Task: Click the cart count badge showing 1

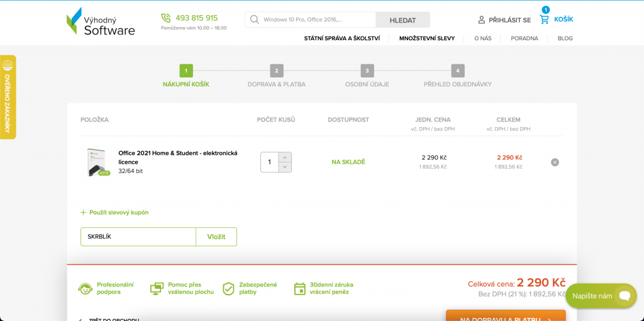Action: tap(545, 10)
